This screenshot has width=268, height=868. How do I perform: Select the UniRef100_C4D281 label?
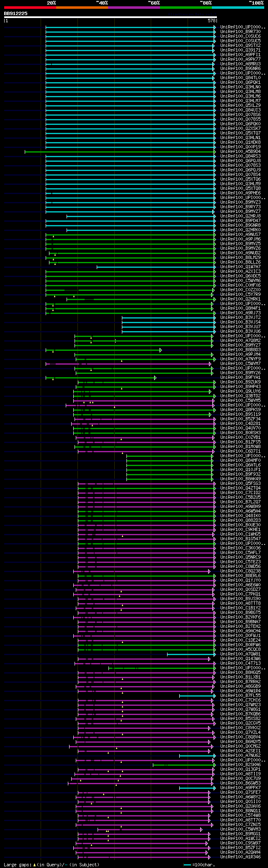click(x=240, y=423)
